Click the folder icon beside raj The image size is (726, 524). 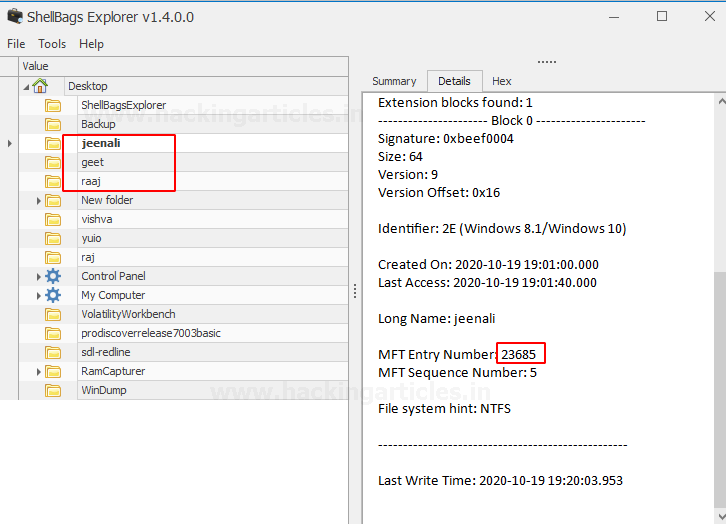53,257
